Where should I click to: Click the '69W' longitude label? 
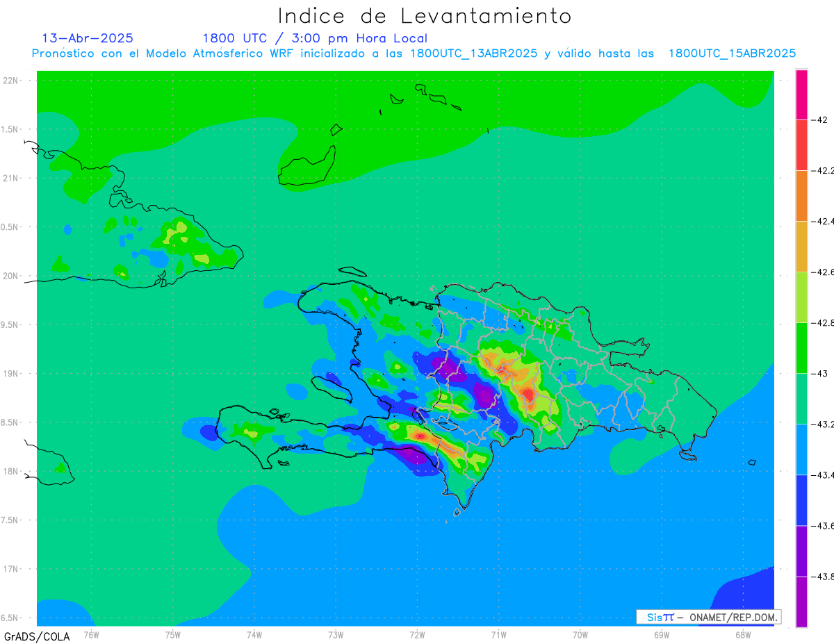[662, 634]
